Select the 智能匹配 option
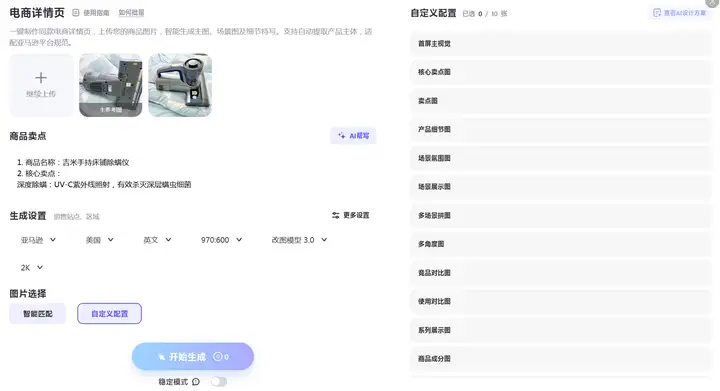720x391 pixels. pyautogui.click(x=38, y=314)
